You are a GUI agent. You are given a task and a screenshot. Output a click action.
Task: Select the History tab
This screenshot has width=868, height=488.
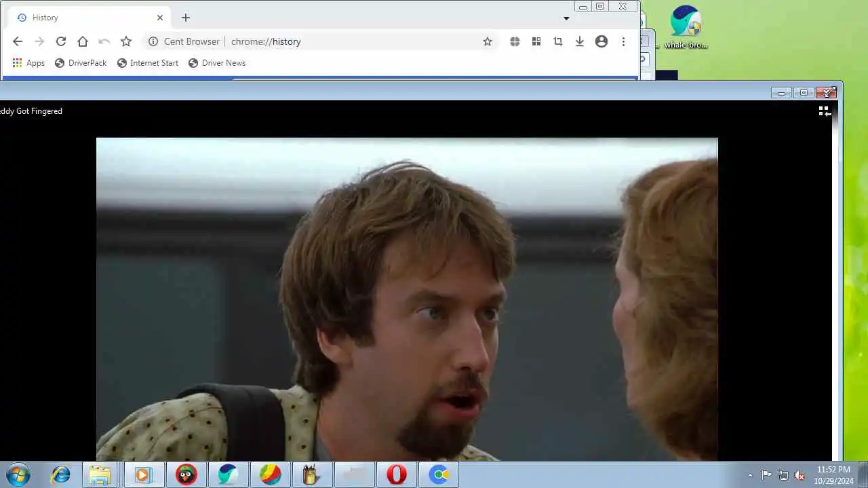pyautogui.click(x=90, y=18)
